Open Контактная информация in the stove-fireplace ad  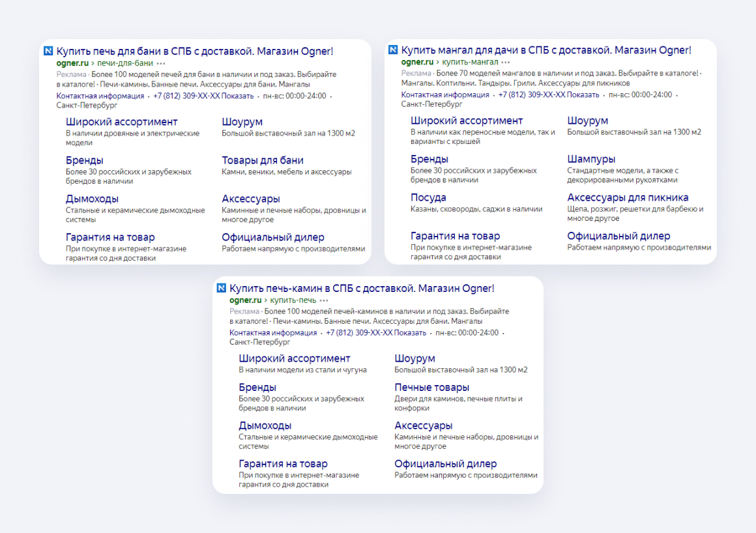[x=273, y=333]
